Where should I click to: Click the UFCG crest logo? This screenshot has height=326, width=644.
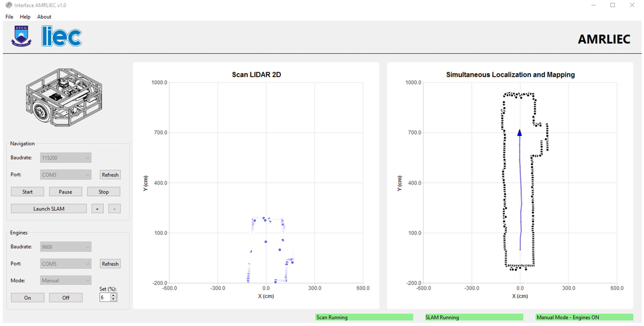point(21,36)
